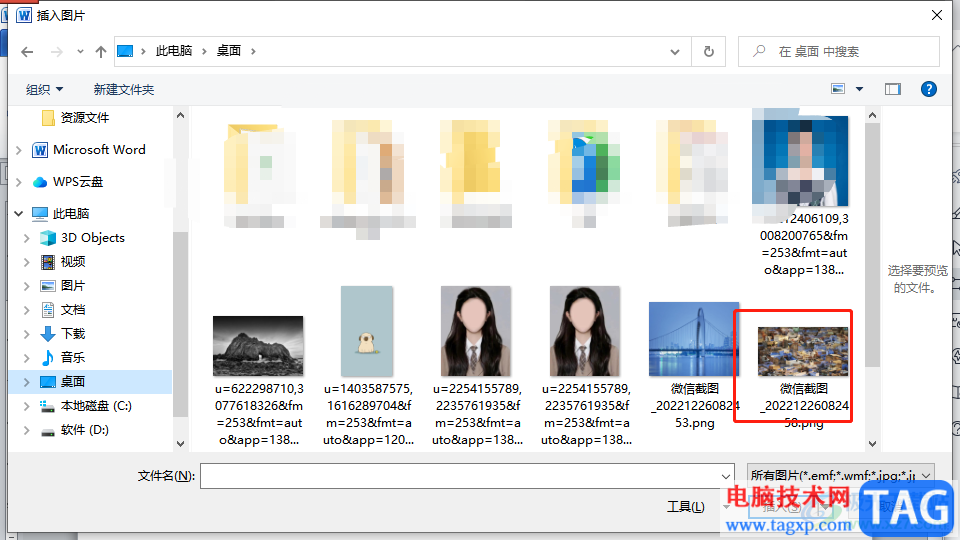Open 本地磁盘 (C:) drive

coord(96,405)
